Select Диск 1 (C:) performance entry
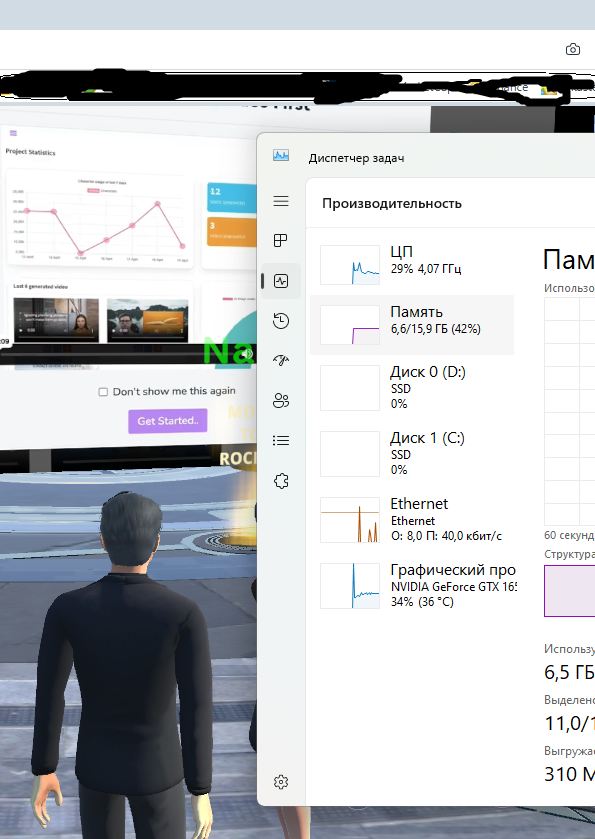The width and height of the screenshot is (595, 839). point(412,454)
